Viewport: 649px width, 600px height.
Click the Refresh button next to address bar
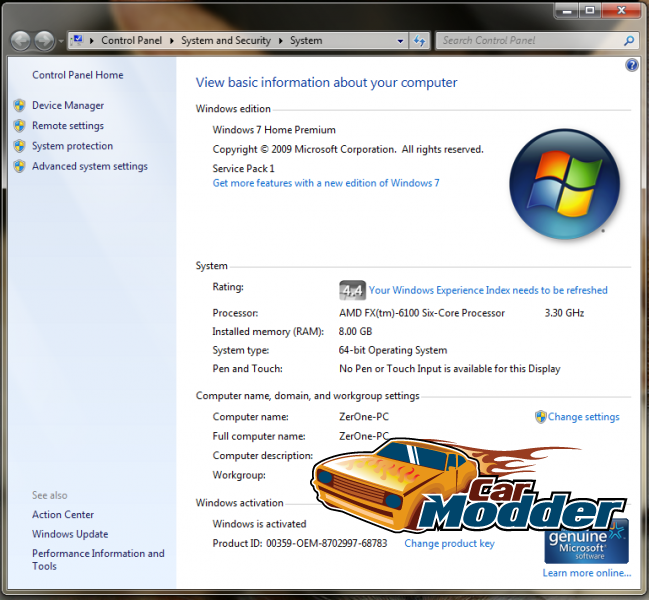pos(419,41)
